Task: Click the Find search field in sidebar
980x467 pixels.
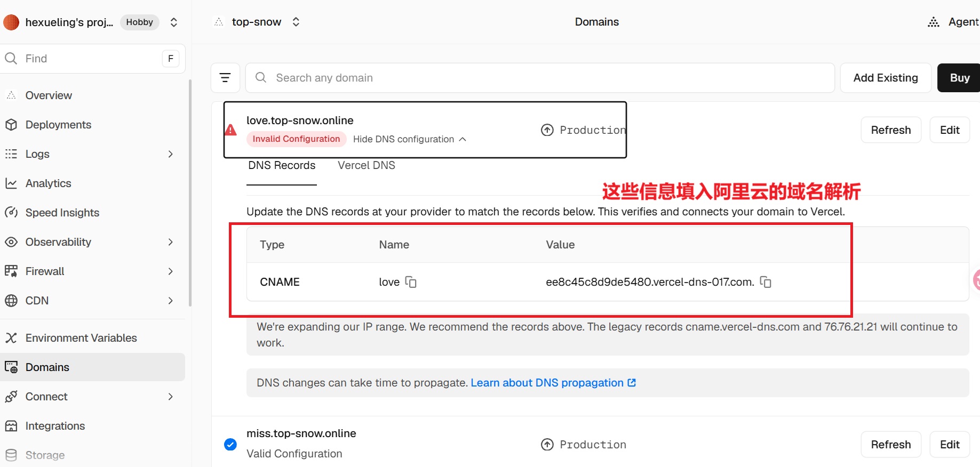Action: click(x=93, y=59)
